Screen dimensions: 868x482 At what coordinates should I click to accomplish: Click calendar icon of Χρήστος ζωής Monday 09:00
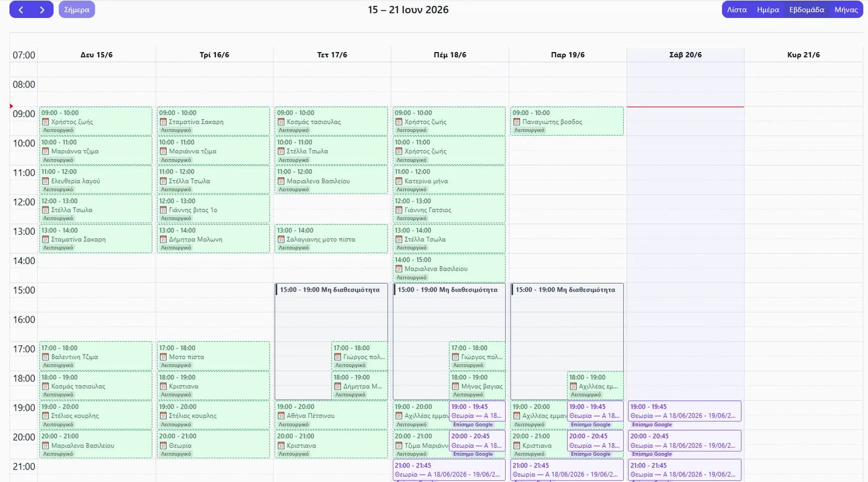(x=46, y=122)
